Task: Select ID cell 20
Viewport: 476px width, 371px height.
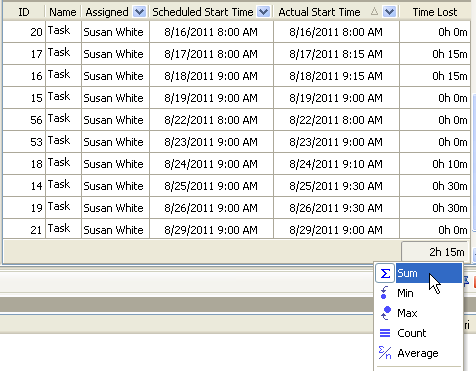Action: 24,32
